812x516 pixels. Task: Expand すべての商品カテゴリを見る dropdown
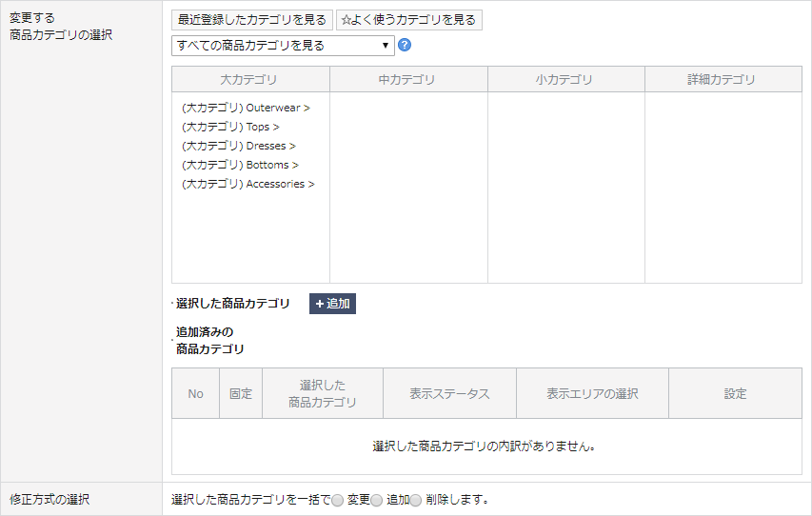coord(283,46)
